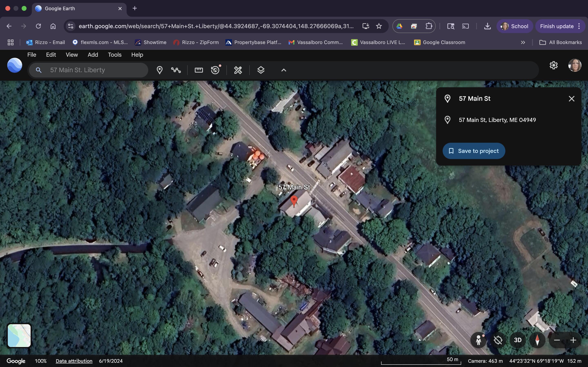This screenshot has height=367, width=588.
Task: Open Chrome Finish update menu
Action: coord(560,26)
